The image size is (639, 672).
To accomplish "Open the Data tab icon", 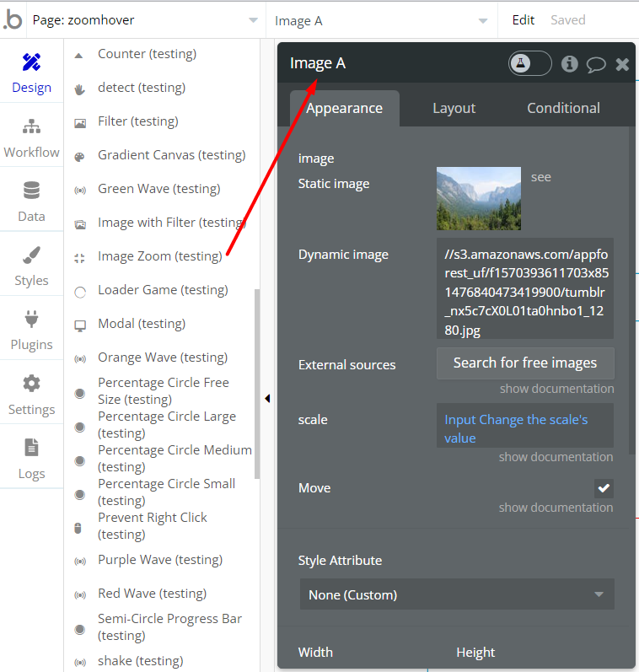I will pyautogui.click(x=32, y=191).
